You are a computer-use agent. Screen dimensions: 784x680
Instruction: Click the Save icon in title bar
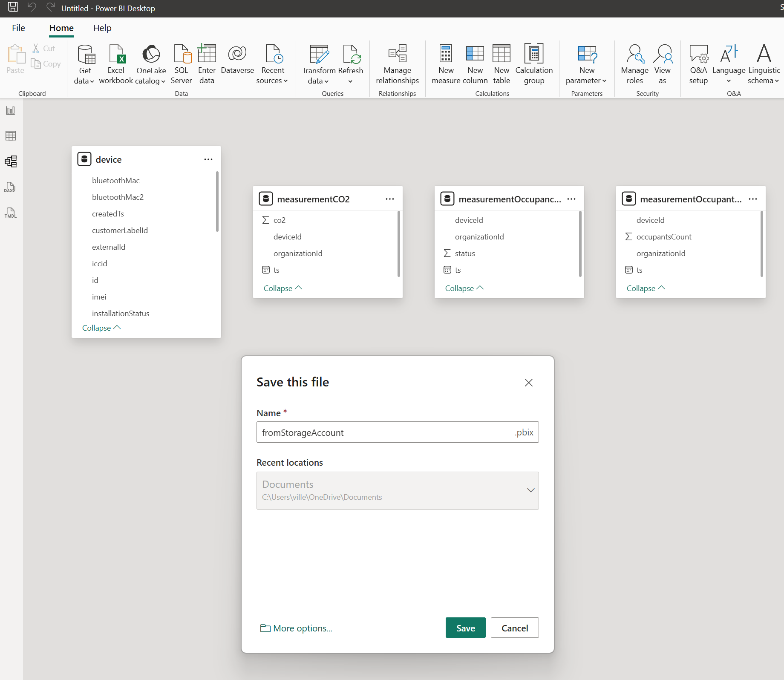click(13, 7)
